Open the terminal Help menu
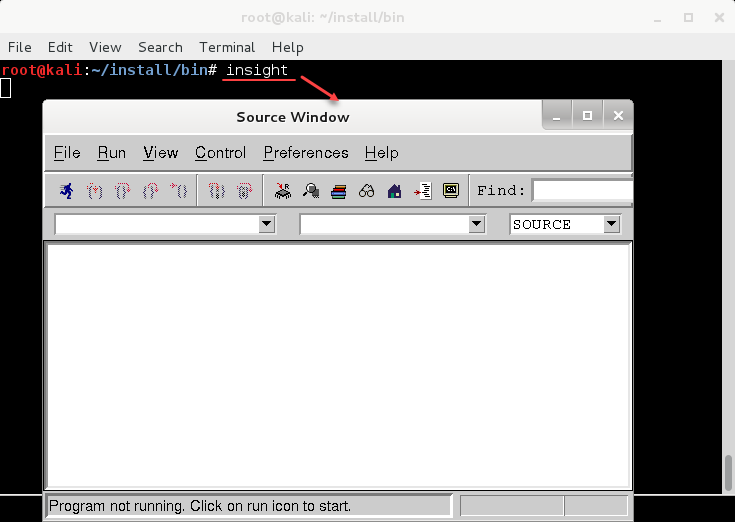This screenshot has height=522, width=735. click(x=287, y=47)
